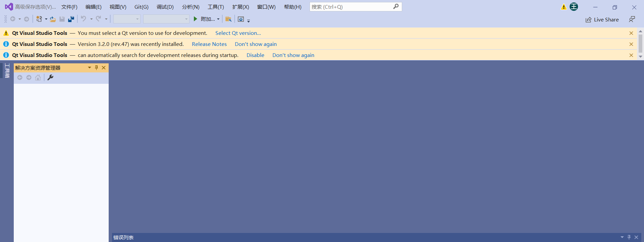Screen dimensions: 644x242
Task: Expand the New Project dropdown arrow
Action: (x=46, y=19)
